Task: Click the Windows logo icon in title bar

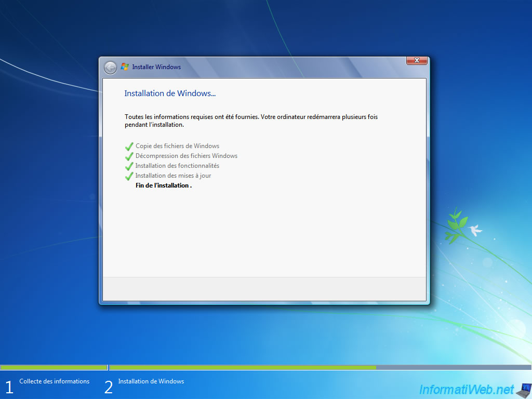Action: pos(125,67)
